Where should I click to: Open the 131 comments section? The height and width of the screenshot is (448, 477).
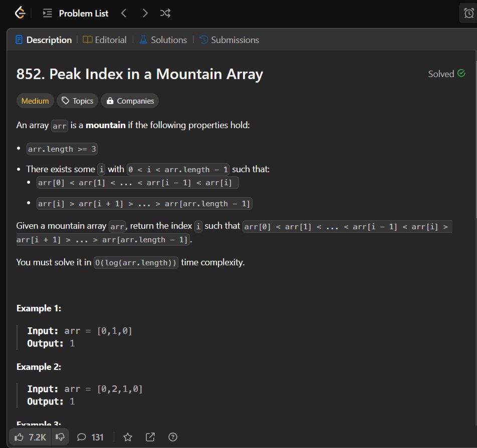click(90, 437)
